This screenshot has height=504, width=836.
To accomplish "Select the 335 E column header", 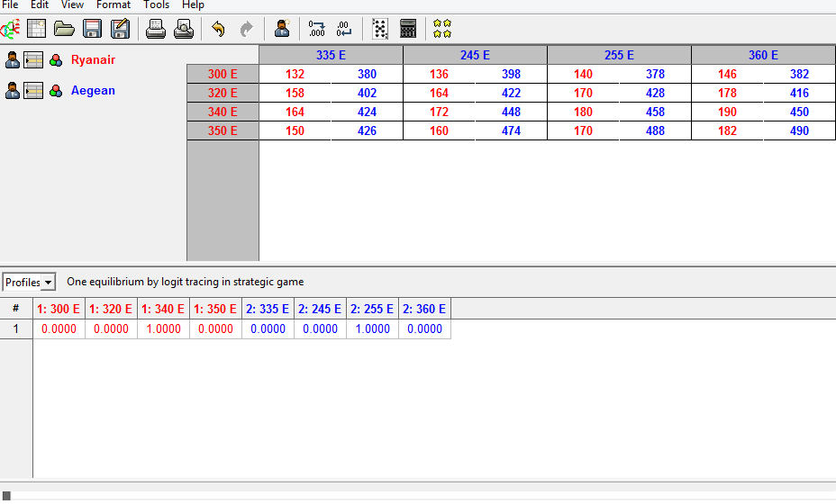I will [x=331, y=55].
